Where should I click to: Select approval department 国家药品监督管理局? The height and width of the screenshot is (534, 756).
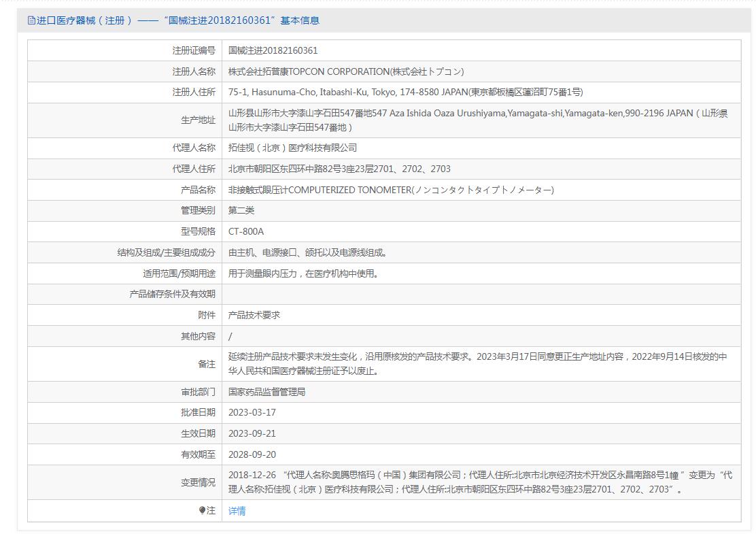tap(267, 393)
